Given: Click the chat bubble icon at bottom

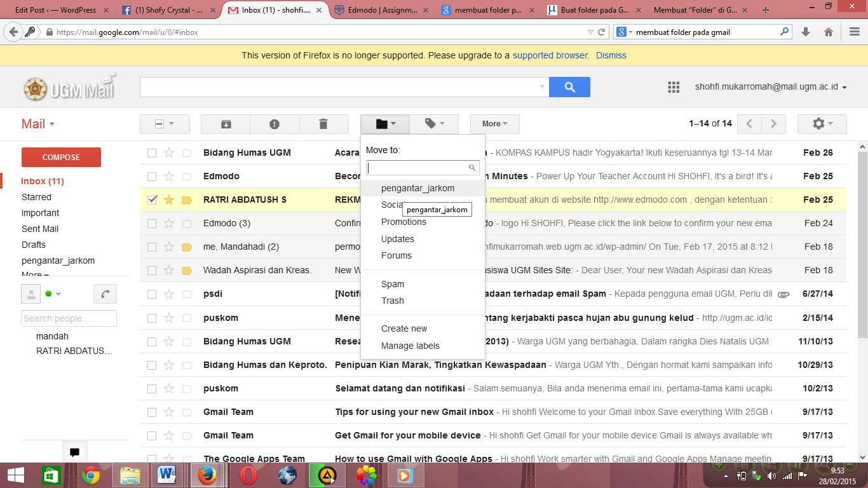Looking at the screenshot, I should (x=74, y=452).
